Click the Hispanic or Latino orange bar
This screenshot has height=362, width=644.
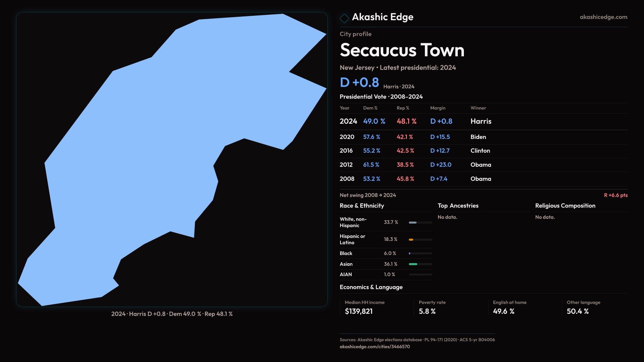(411, 240)
